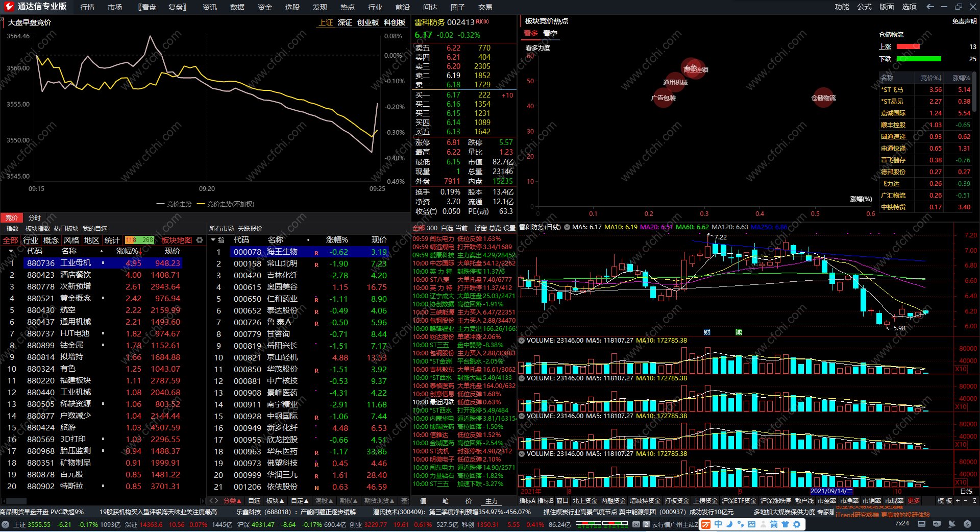Click the plus zoom icon beside 模板
This screenshot has width=980, height=532.
(958, 501)
